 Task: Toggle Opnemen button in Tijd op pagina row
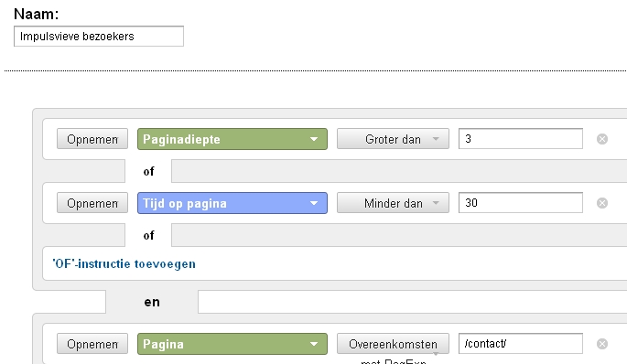click(x=92, y=203)
